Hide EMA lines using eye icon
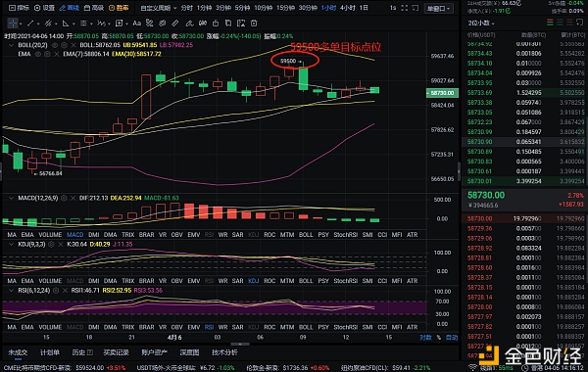The height and width of the screenshot is (372, 588). (38, 54)
